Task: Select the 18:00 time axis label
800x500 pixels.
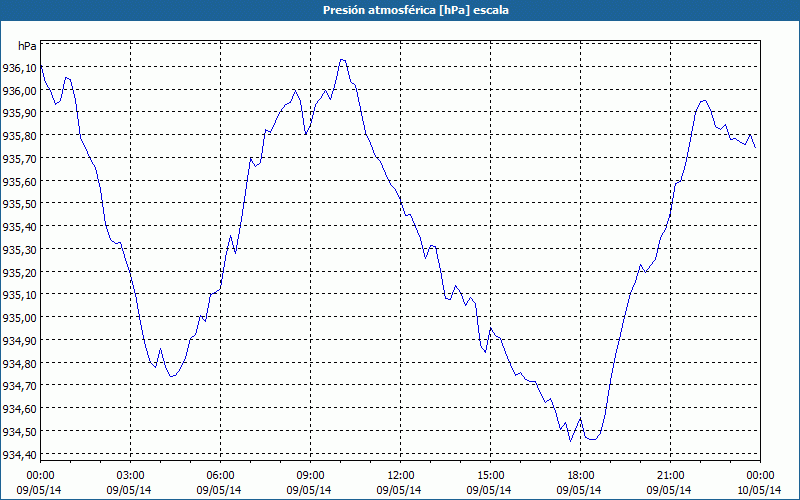Action: [x=580, y=476]
